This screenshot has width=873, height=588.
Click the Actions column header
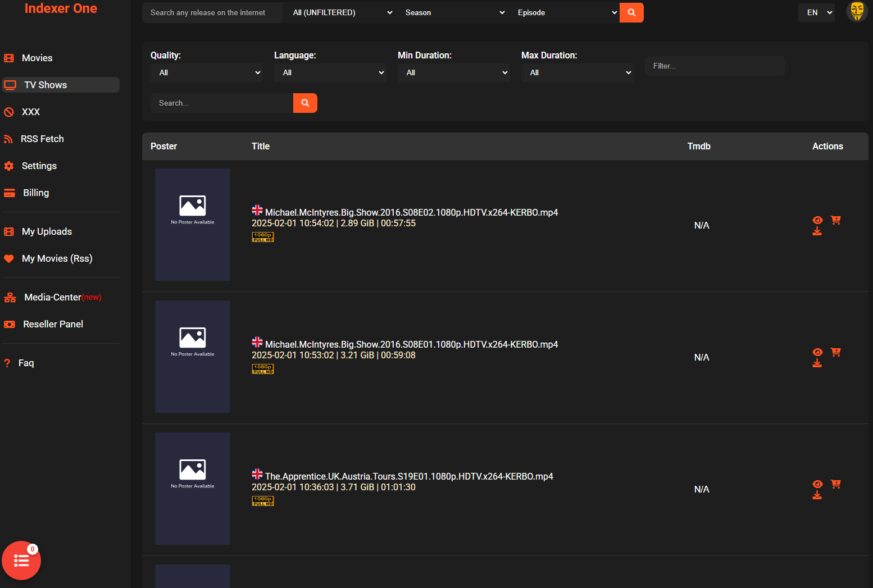click(x=827, y=146)
